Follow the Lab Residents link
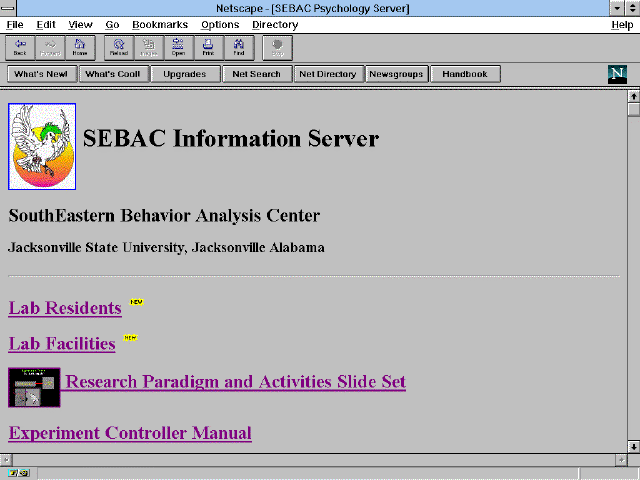The height and width of the screenshot is (480, 640). 65,308
